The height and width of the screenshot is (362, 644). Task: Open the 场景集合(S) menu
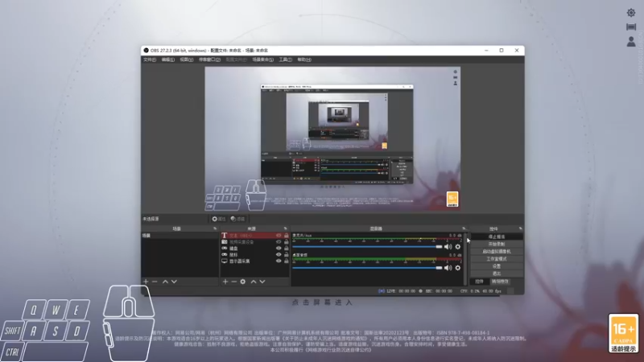coord(263,60)
